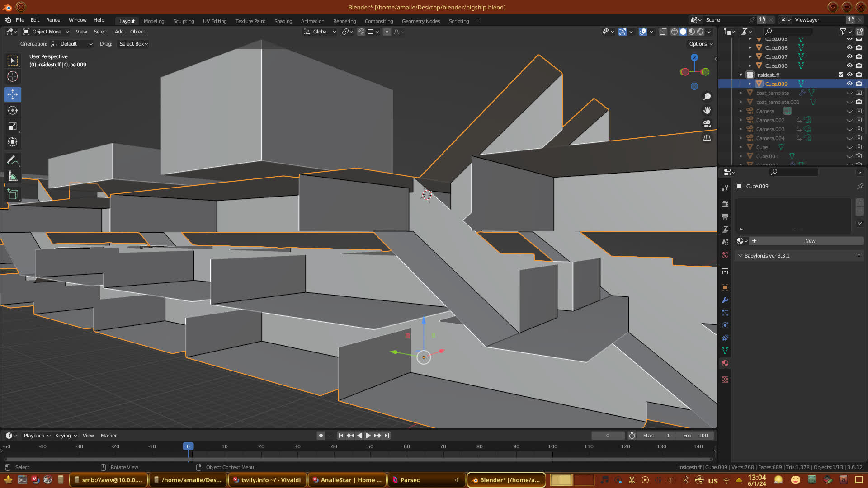This screenshot has height=488, width=868.
Task: Hide Cube.007 in the viewport
Action: (849, 56)
